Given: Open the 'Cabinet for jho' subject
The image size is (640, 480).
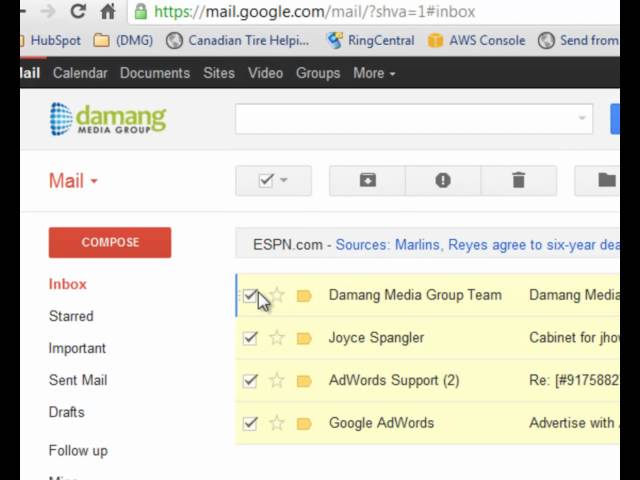Looking at the screenshot, I should tap(574, 338).
